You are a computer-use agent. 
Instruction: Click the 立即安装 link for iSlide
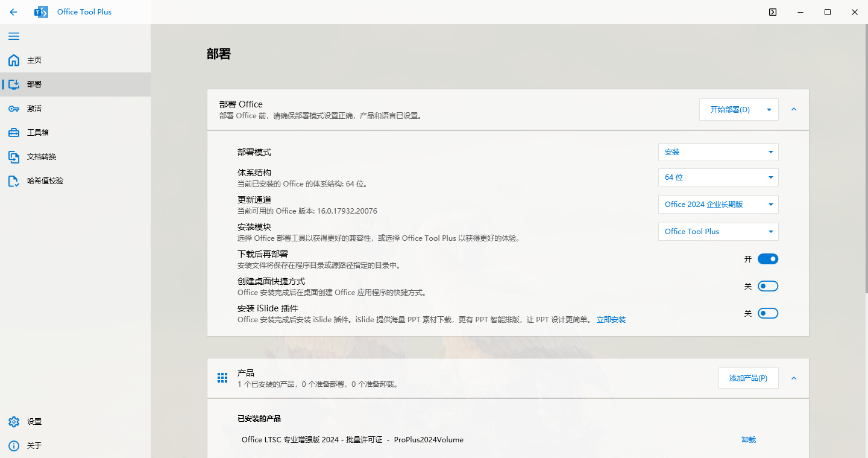point(611,319)
